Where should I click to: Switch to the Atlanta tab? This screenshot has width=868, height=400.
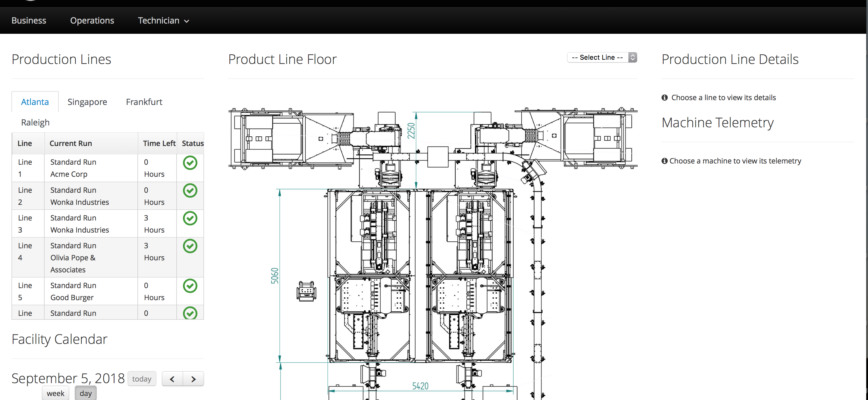(x=35, y=102)
